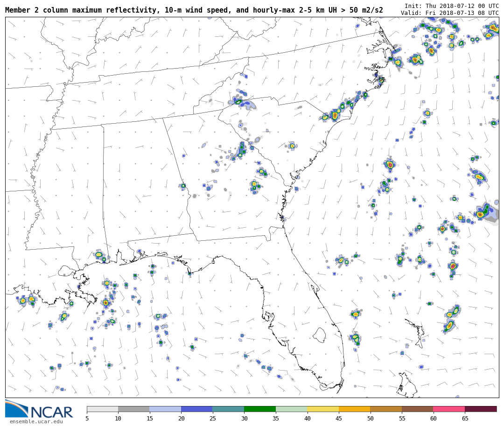Screen dimensions: 504x427
Task: Click the 'Init: Thu 2018-07-12 00 UTC' label
Action: pyautogui.click(x=452, y=6)
